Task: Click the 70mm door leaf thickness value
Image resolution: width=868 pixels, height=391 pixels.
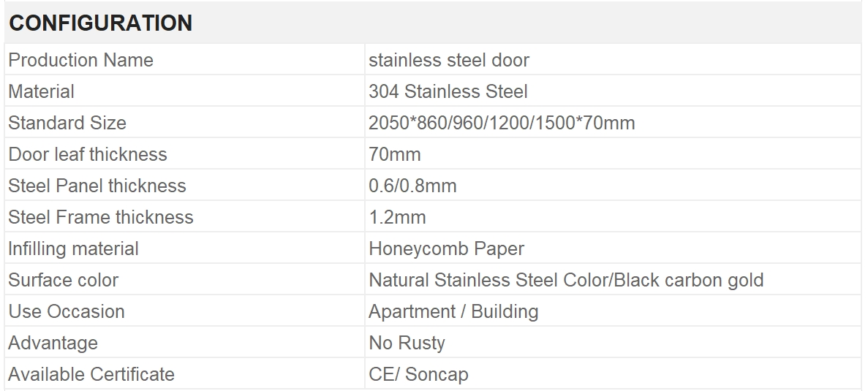Action: [395, 154]
